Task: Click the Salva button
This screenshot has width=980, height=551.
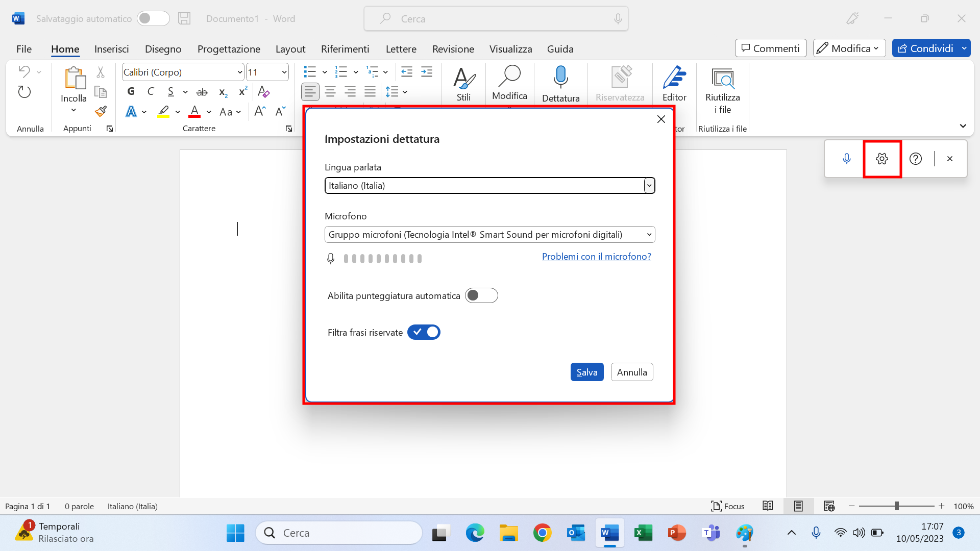Action: click(586, 372)
